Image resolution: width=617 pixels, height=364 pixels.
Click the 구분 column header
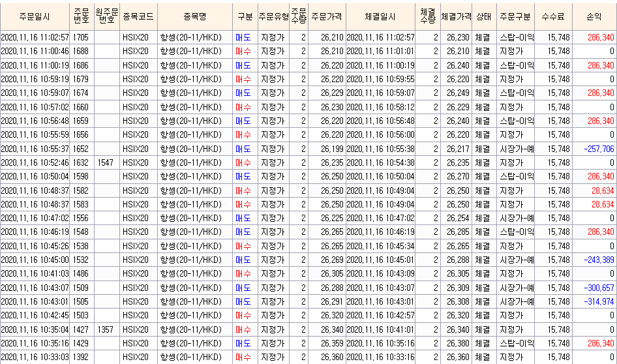coord(245,16)
